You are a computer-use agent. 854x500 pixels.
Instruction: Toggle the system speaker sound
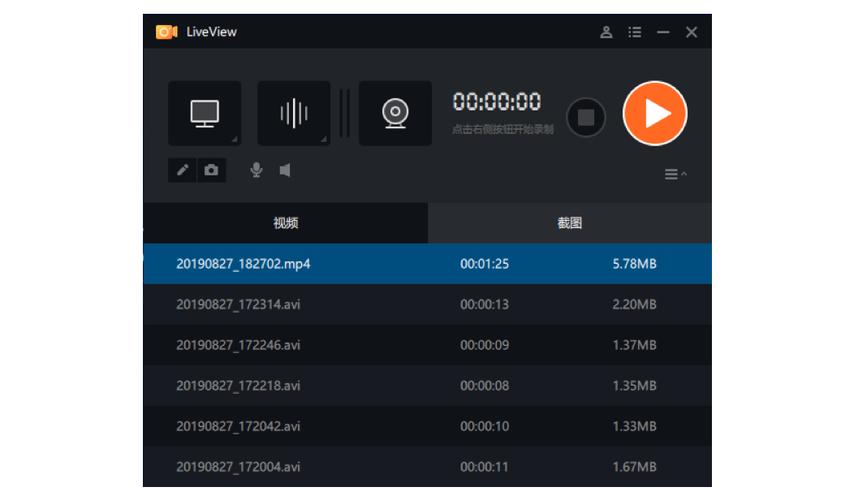pyautogui.click(x=285, y=170)
